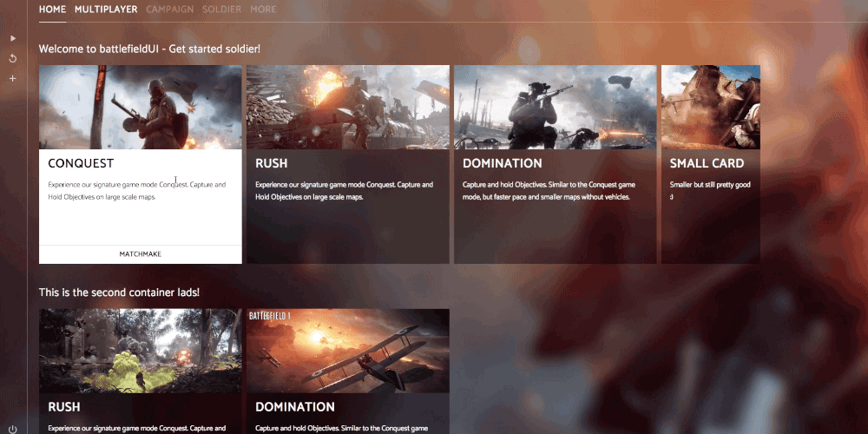The height and width of the screenshot is (434, 868).
Task: Click the DOMINATION title in second container
Action: [x=295, y=407]
